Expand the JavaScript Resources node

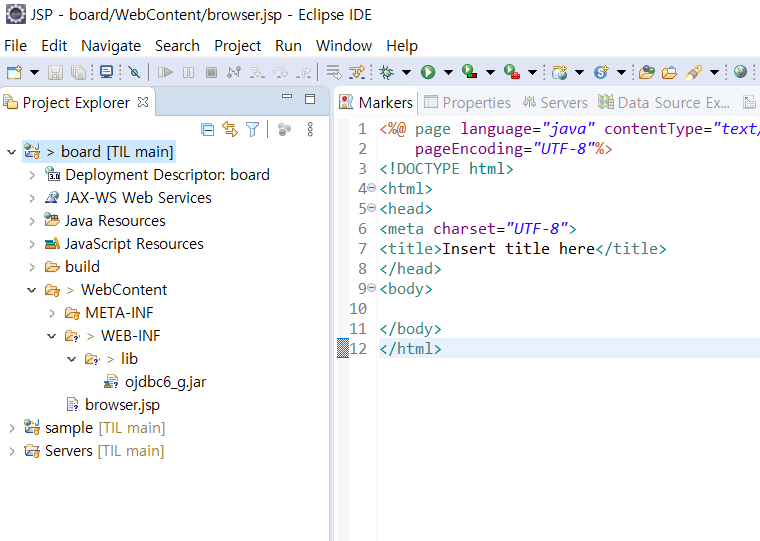pos(32,244)
